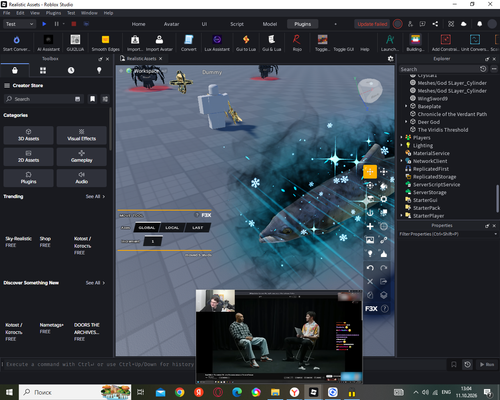Viewport: 500px width, 400px height.
Task: Expand the Lighting service
Action: 401,145
